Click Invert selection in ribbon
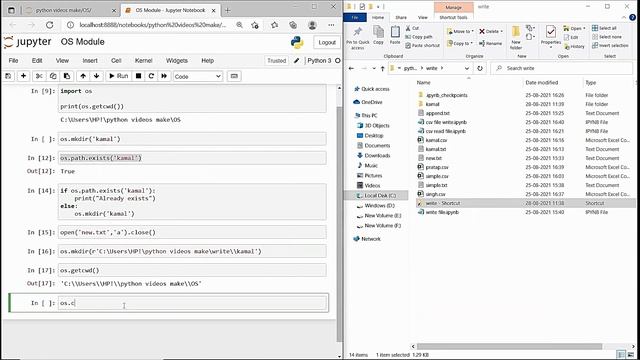The height and width of the screenshot is (360, 640). (610, 45)
